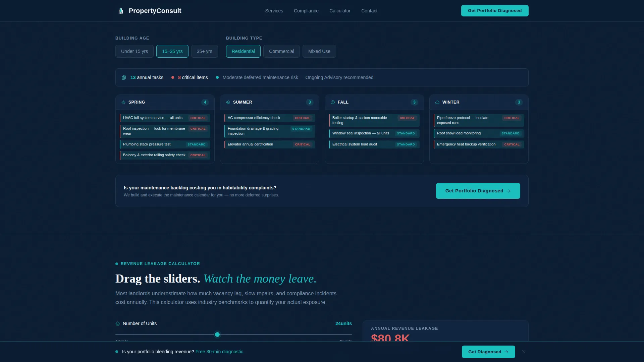Click the Window seal inspection task

(374, 133)
